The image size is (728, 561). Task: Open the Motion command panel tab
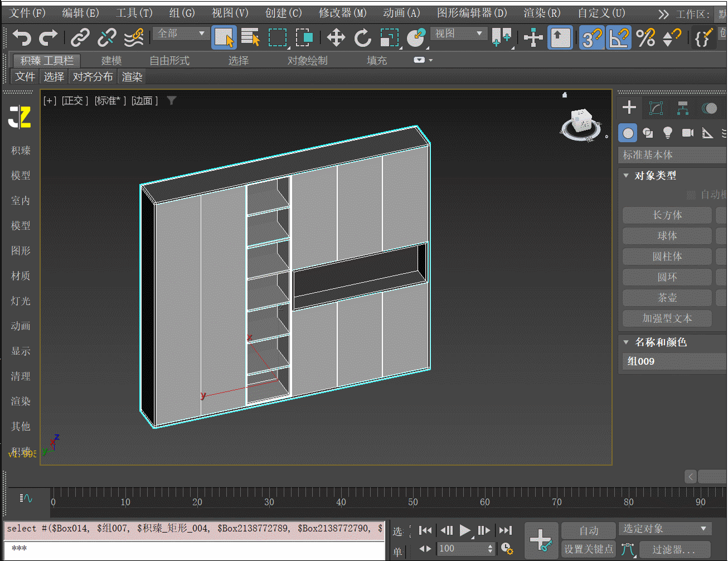coord(710,108)
